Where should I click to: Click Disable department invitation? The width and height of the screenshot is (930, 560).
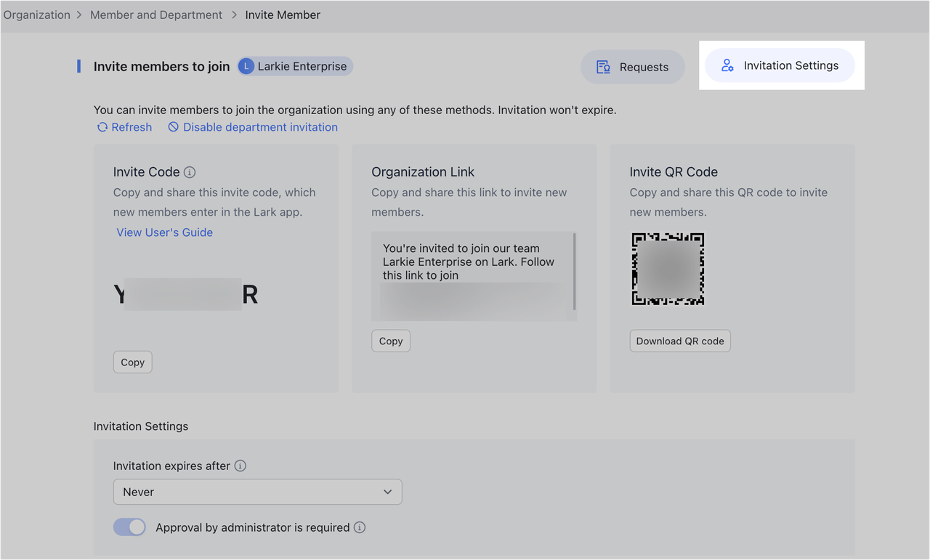(x=259, y=126)
